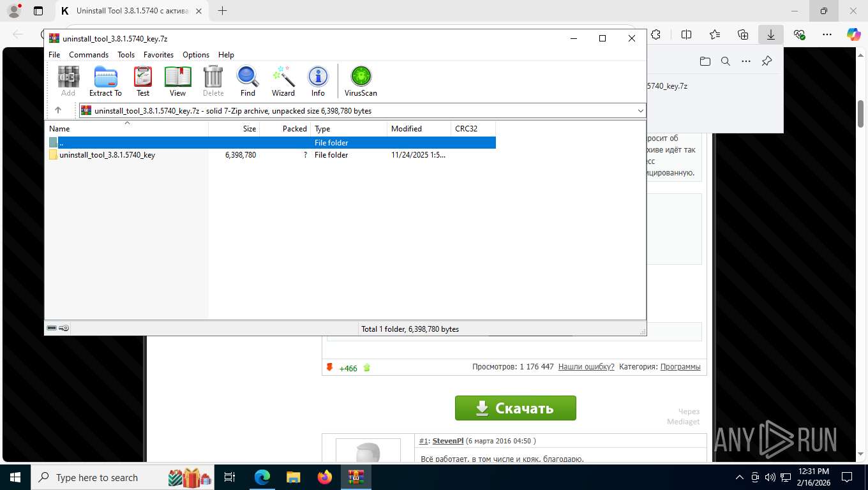Open StevenPl user profile link
The width and height of the screenshot is (868, 490).
(x=447, y=441)
